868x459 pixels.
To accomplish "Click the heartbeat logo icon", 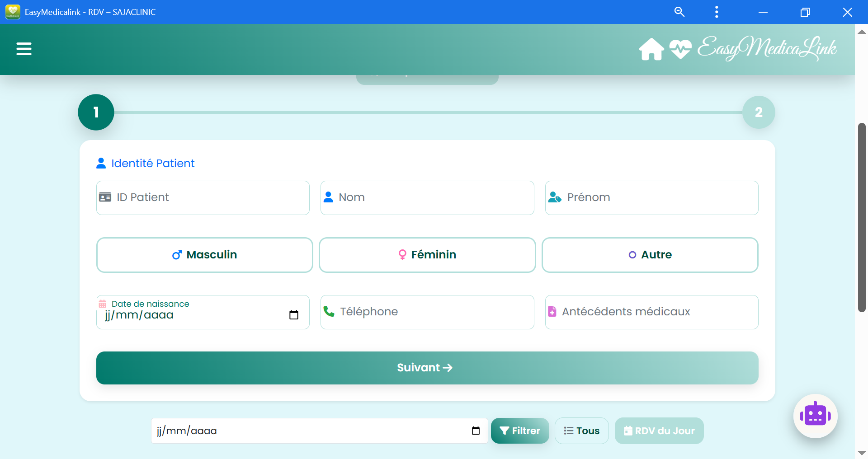I will tap(680, 49).
